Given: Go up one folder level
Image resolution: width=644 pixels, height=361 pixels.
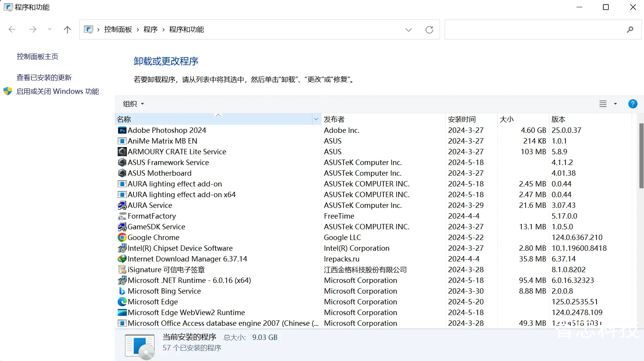Looking at the screenshot, I should [67, 29].
